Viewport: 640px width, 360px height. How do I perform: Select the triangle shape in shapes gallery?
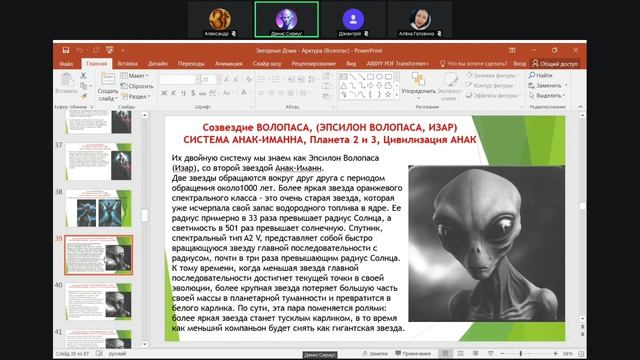pos(343,85)
